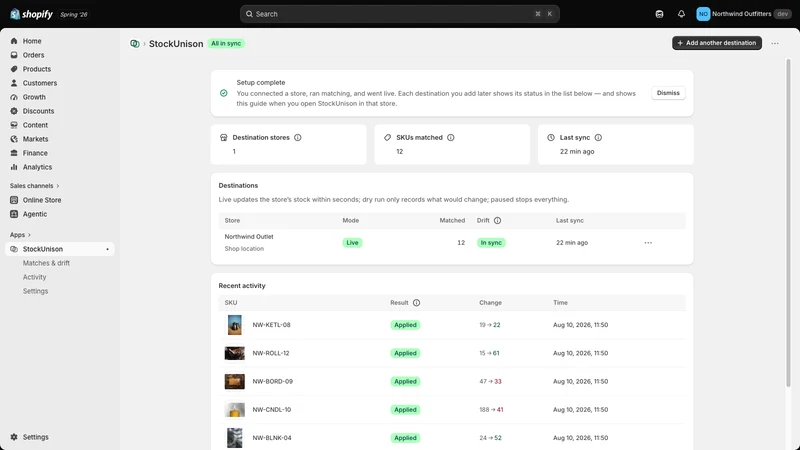
Task: Click the 22 min ago value in Last sync card
Action: click(x=577, y=152)
